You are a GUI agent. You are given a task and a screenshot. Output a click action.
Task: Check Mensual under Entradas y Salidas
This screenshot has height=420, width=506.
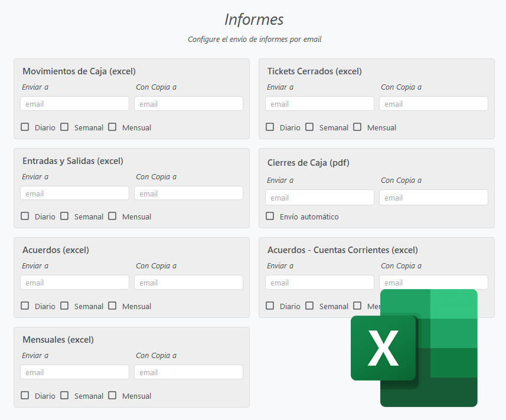112,216
